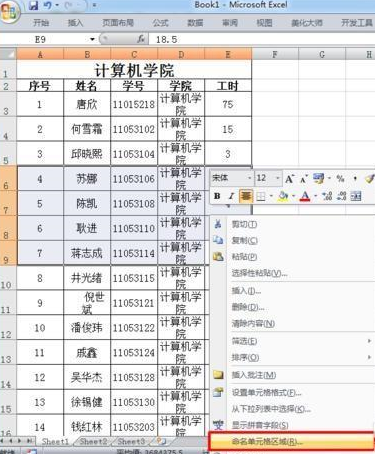This screenshot has height=454, width=375.
Task: Choose 清除内容 from context menu
Action: pyautogui.click(x=293, y=323)
